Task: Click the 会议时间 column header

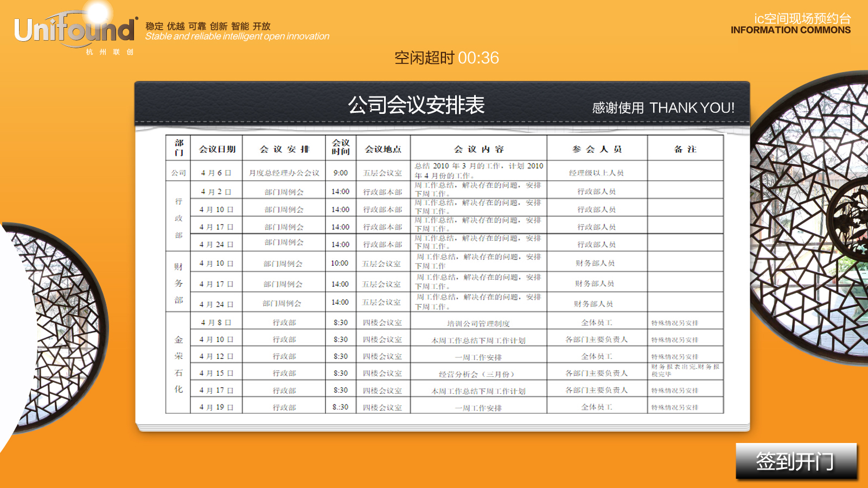Action: coord(341,147)
